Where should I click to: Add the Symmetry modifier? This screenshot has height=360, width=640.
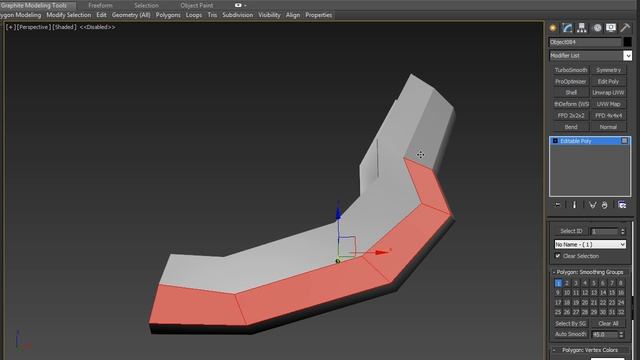click(608, 70)
